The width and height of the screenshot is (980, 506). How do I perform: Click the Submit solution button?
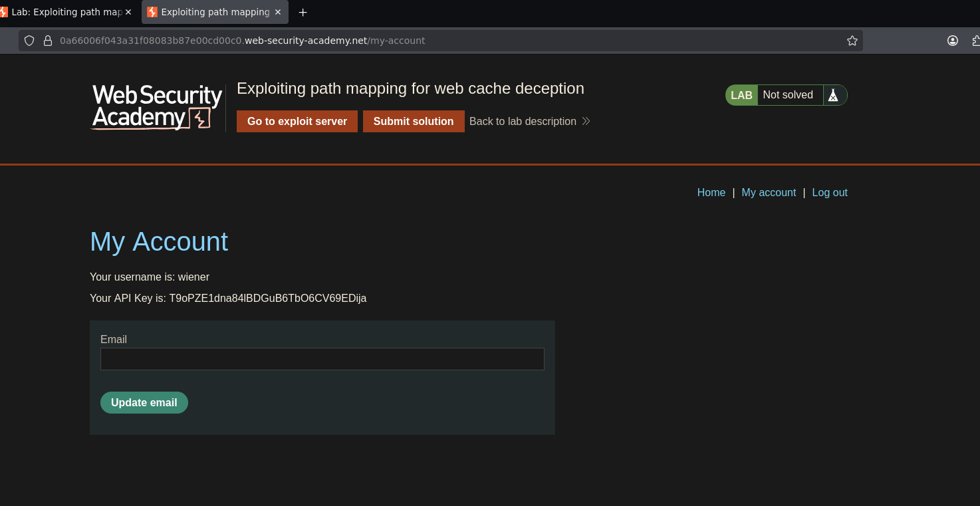pyautogui.click(x=414, y=121)
